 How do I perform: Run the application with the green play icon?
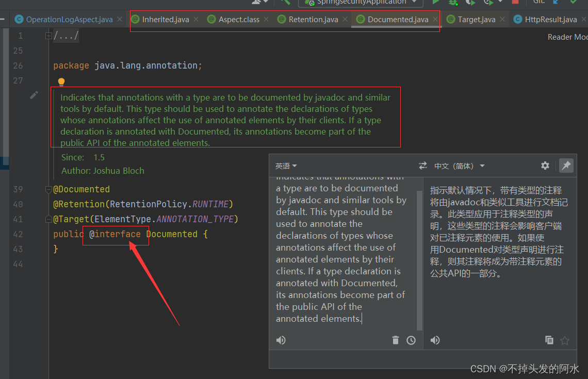[x=435, y=2]
